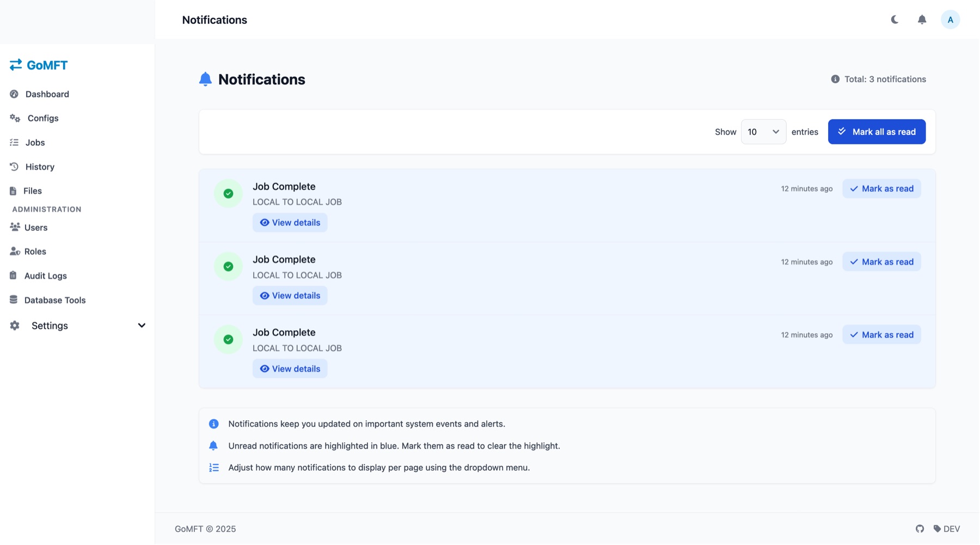980x545 pixels.
Task: Click 'GoMFT © 2025' footer text
Action: point(205,529)
